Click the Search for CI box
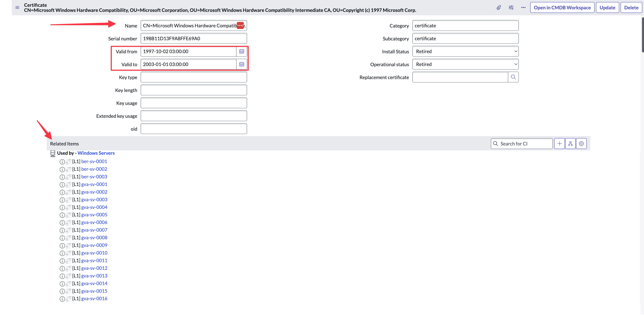Screen dimensions: 644x318 pyautogui.click(x=522, y=144)
